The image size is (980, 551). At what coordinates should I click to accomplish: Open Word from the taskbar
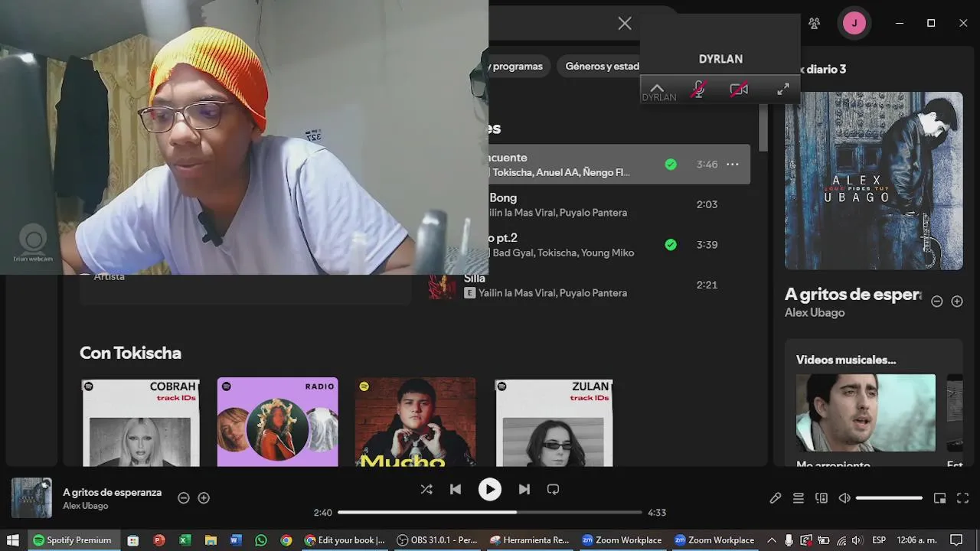coord(235,540)
